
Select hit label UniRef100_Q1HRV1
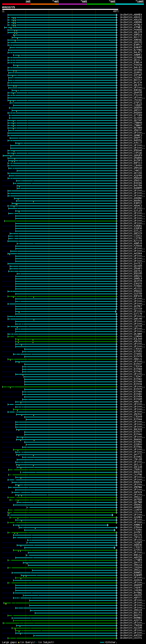[131, 72]
